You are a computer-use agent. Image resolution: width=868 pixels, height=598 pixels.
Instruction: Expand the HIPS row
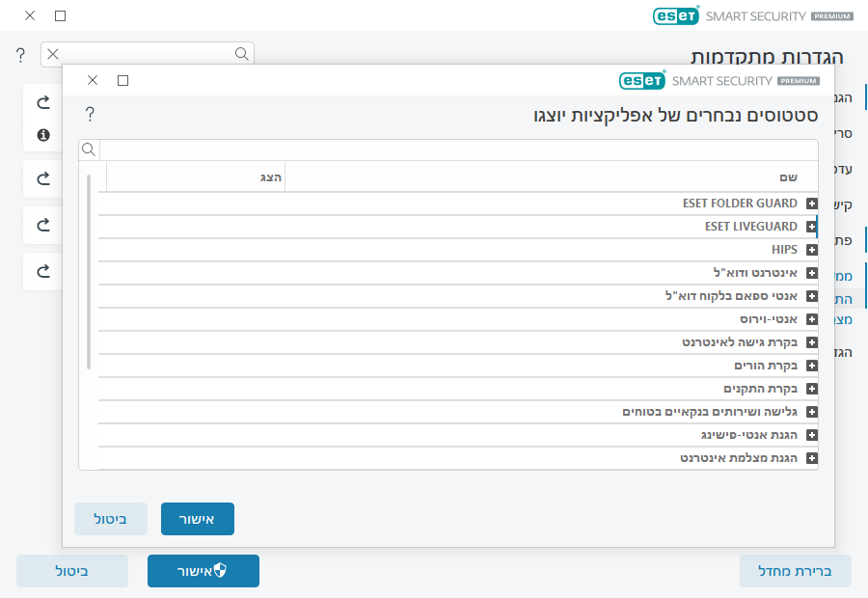811,250
